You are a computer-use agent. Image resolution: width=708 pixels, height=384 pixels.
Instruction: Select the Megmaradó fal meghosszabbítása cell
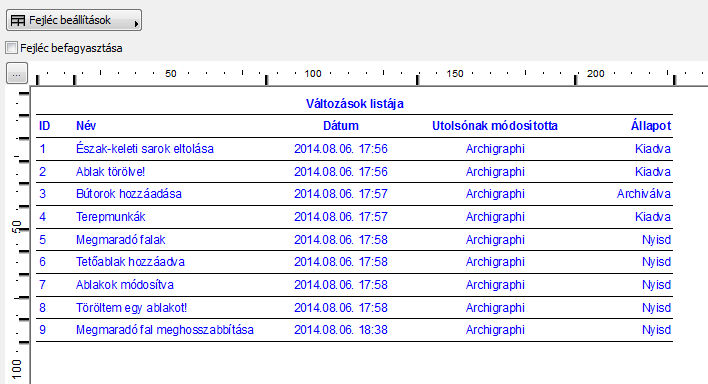(x=165, y=330)
